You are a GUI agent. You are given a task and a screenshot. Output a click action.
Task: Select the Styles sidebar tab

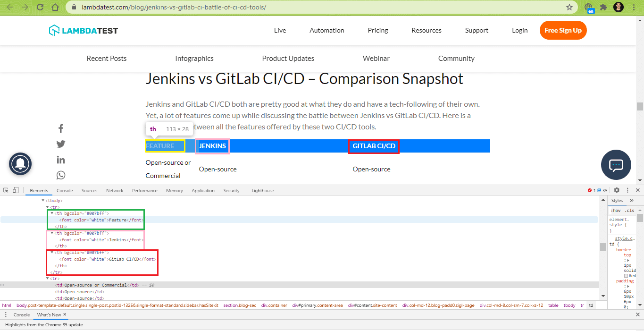click(617, 201)
